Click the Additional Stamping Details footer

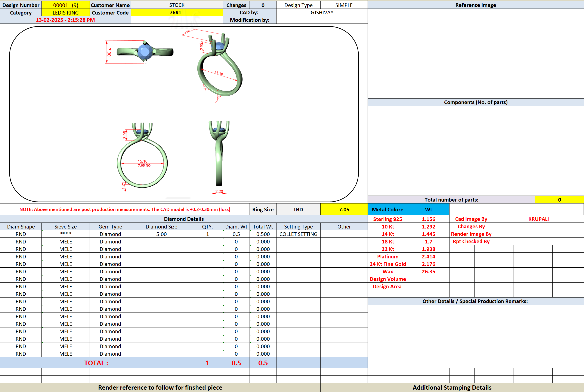[x=452, y=388]
